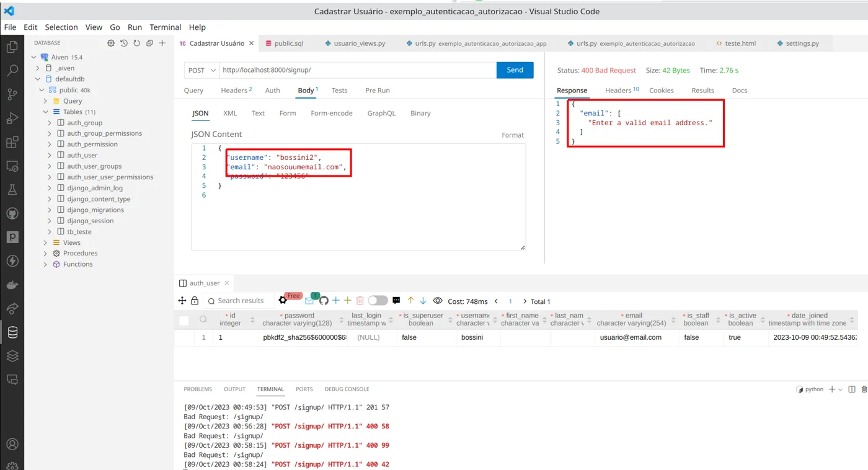Open the Remote Explorer view
This screenshot has width=868, height=470.
12,166
